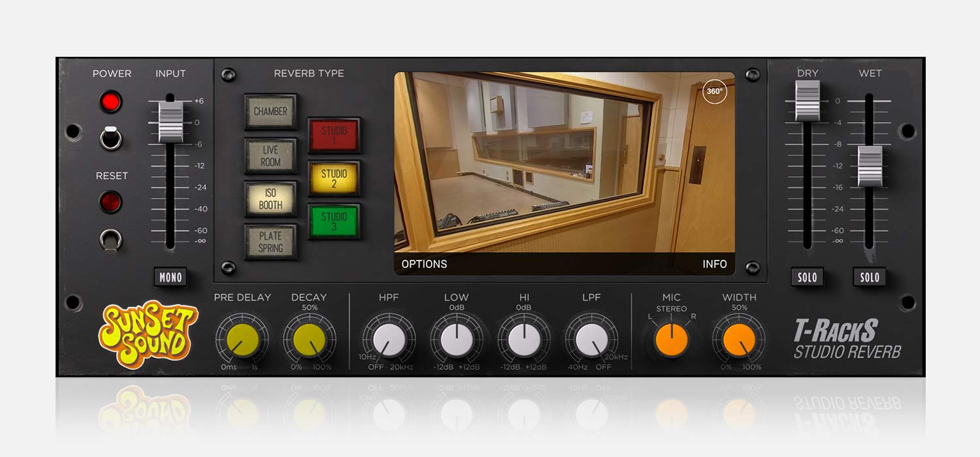Click the 360° view icon

pos(715,91)
